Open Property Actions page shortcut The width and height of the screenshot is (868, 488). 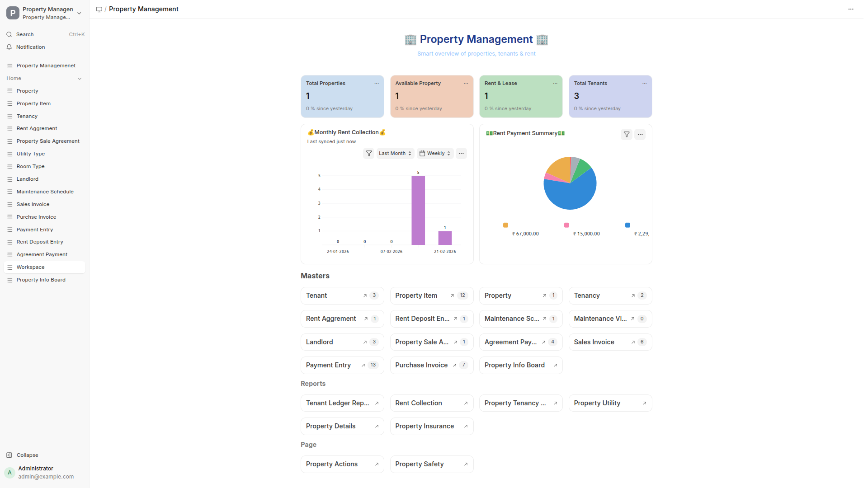pyautogui.click(x=342, y=464)
